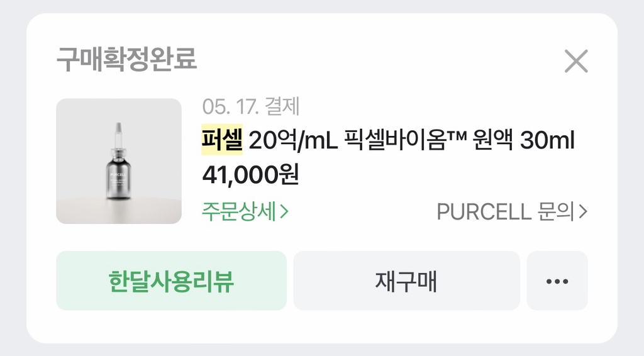Screen dimensions: 644x356
Task: Click the 구매확정완료 status heading
Action: [x=126, y=60]
